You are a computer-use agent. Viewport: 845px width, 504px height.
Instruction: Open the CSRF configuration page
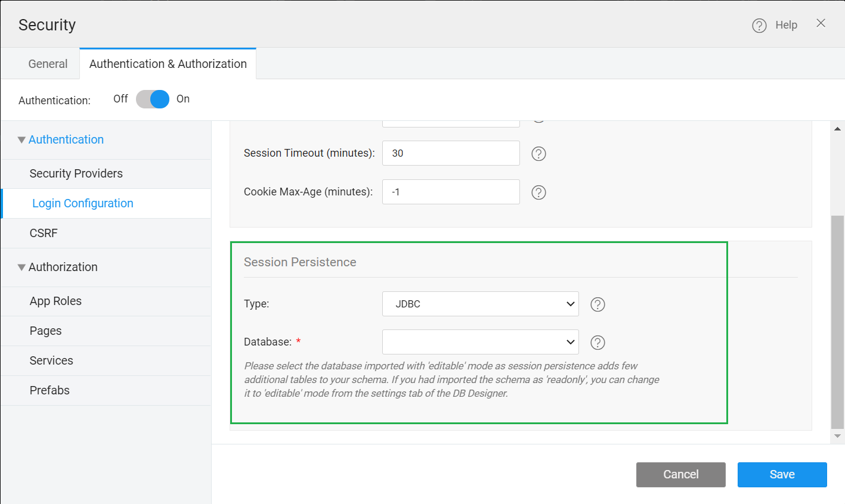coord(44,233)
